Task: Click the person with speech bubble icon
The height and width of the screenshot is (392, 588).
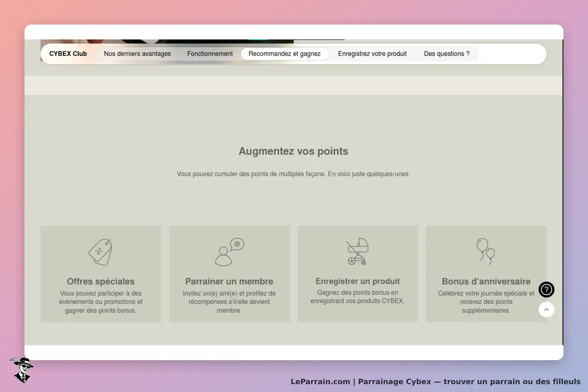Action: click(229, 252)
